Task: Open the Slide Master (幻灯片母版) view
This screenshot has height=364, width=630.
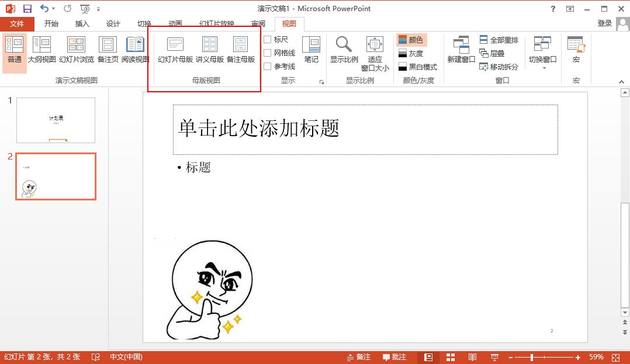Action: pyautogui.click(x=175, y=50)
